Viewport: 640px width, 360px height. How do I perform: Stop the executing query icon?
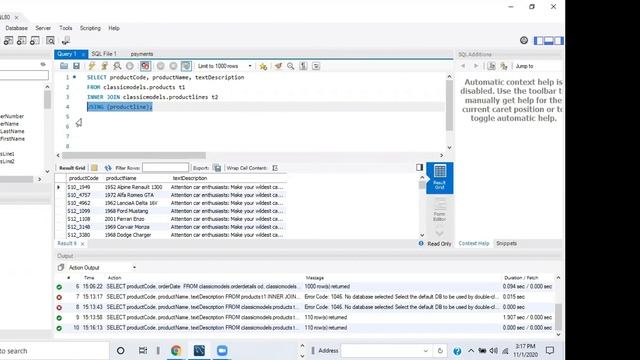(x=130, y=66)
